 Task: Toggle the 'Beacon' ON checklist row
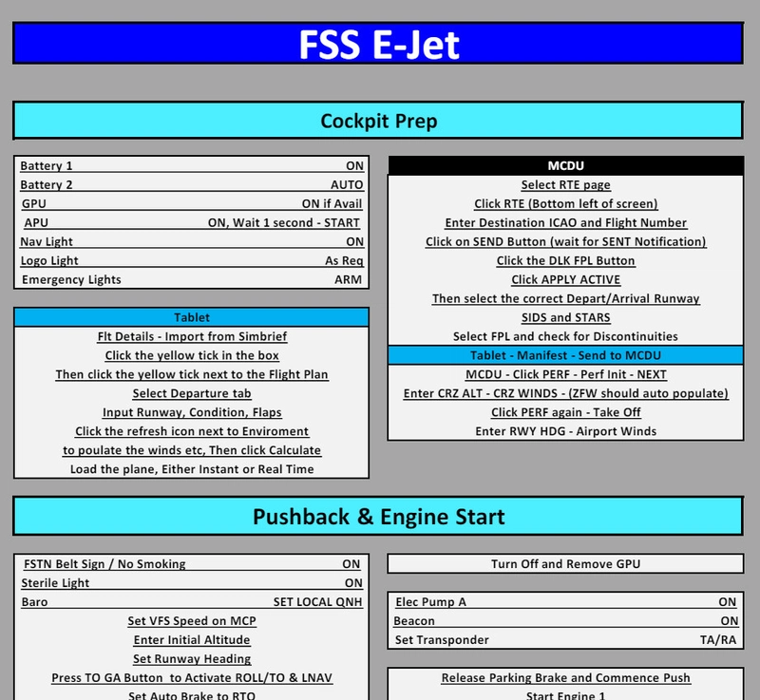click(565, 619)
